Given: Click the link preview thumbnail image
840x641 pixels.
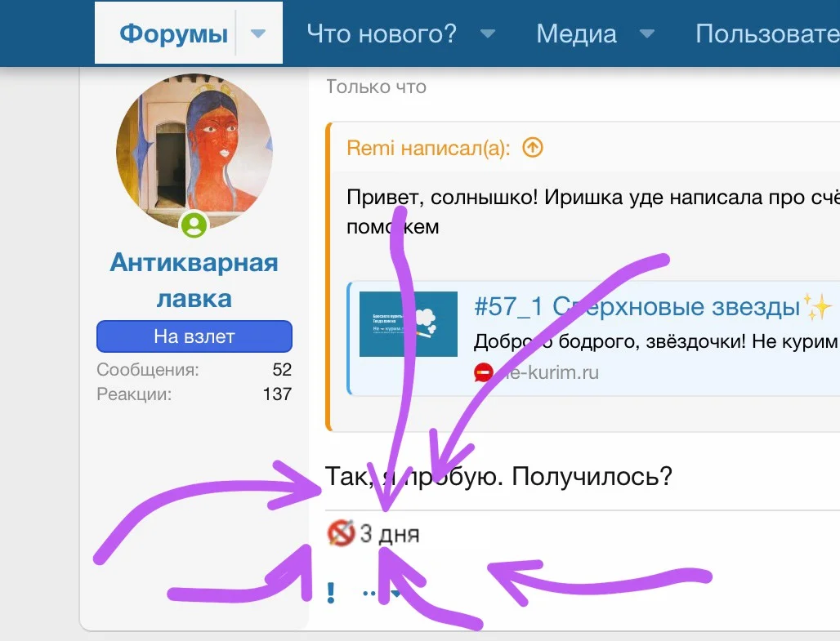Looking at the screenshot, I should coord(409,323).
